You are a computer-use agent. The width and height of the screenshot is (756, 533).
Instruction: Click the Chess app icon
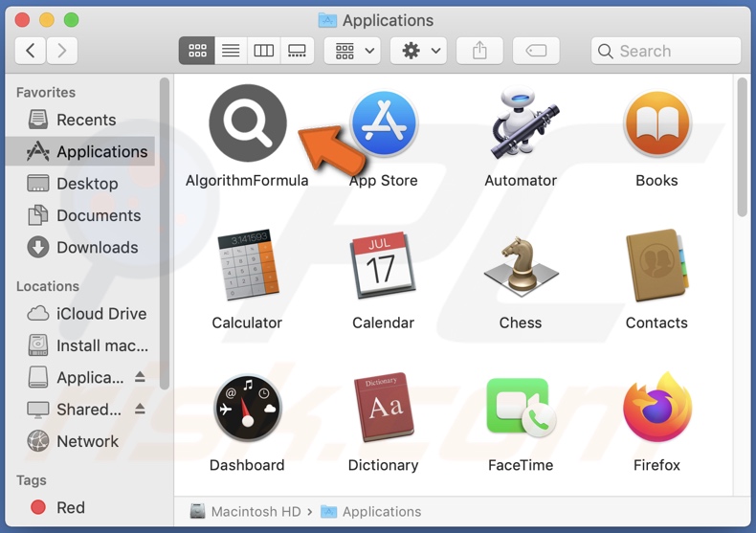tap(521, 264)
